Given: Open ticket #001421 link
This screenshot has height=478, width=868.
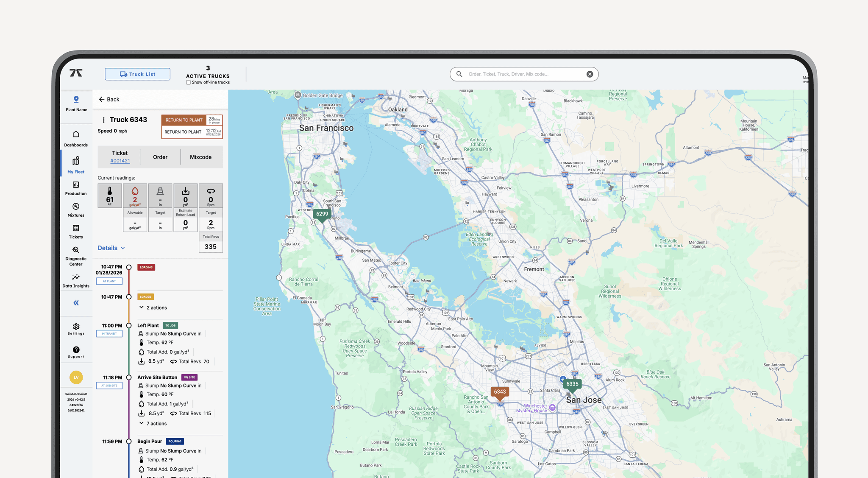Looking at the screenshot, I should point(120,160).
